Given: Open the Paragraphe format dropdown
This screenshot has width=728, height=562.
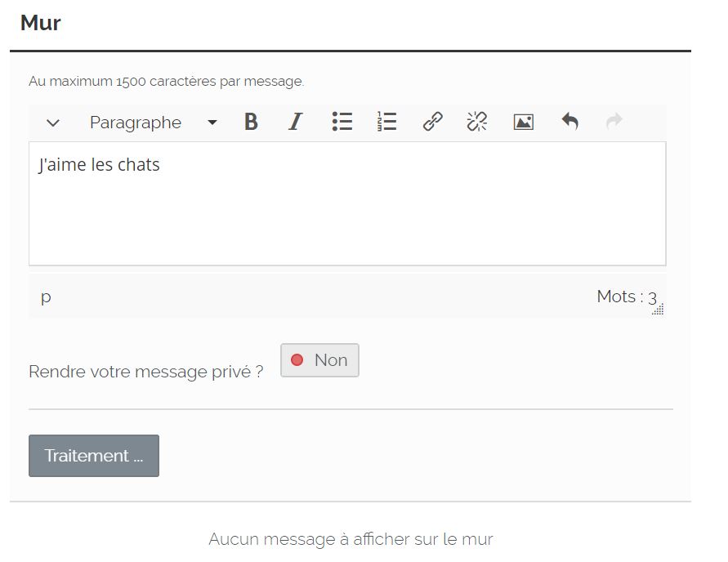Looking at the screenshot, I should point(153,123).
